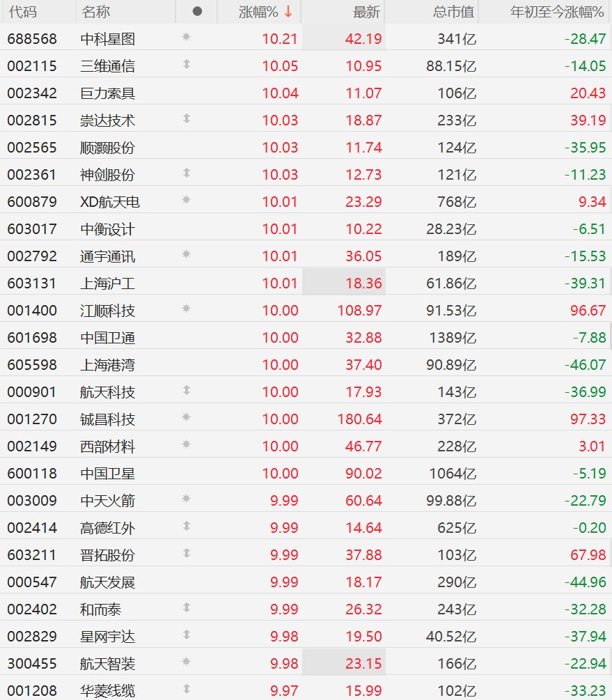The width and height of the screenshot is (612, 700).
Task: Click the 10.05 percent change value
Action: click(x=280, y=66)
